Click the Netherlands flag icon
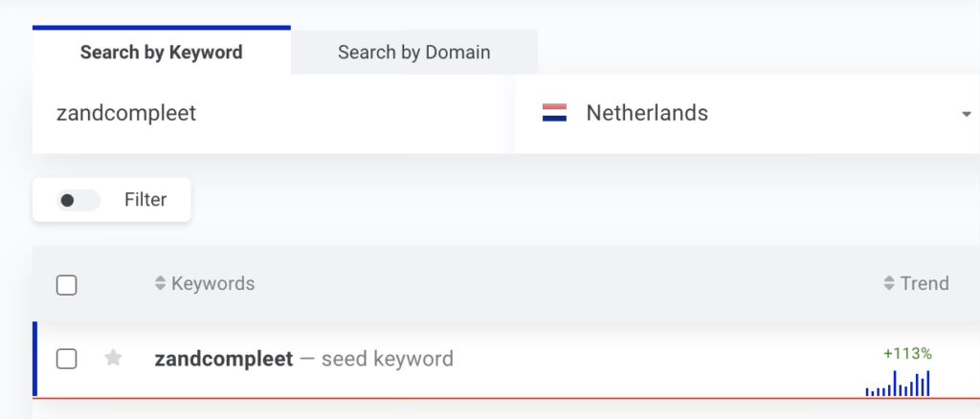This screenshot has width=980, height=419. pos(554,113)
